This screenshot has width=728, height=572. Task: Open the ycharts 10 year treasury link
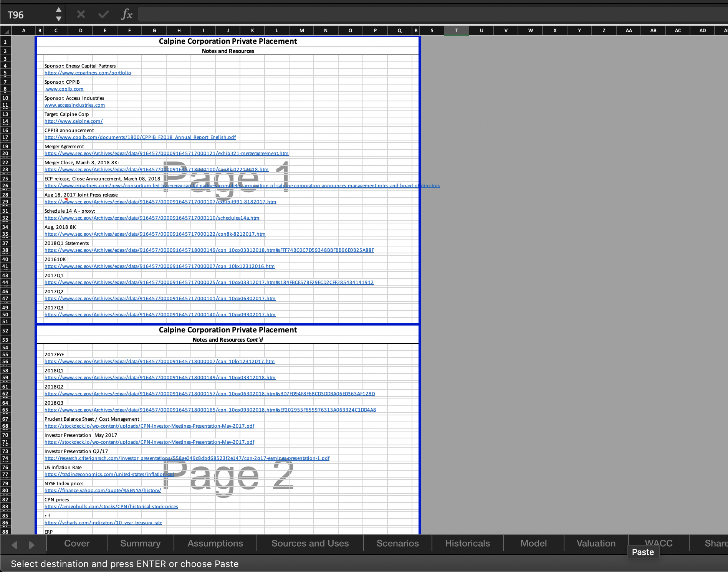(x=103, y=523)
